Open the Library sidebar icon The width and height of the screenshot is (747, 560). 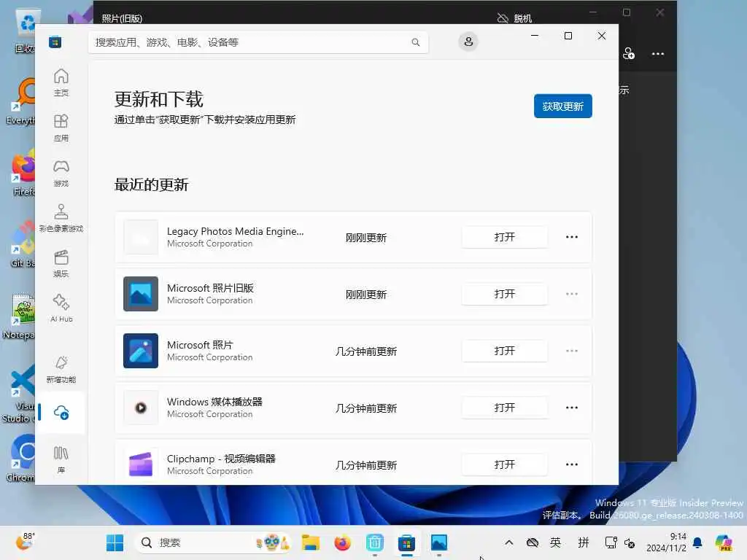click(61, 459)
